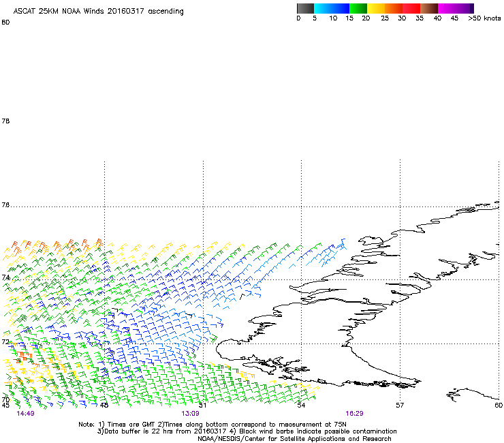Click the green 15-20 knots color segment

click(358, 8)
